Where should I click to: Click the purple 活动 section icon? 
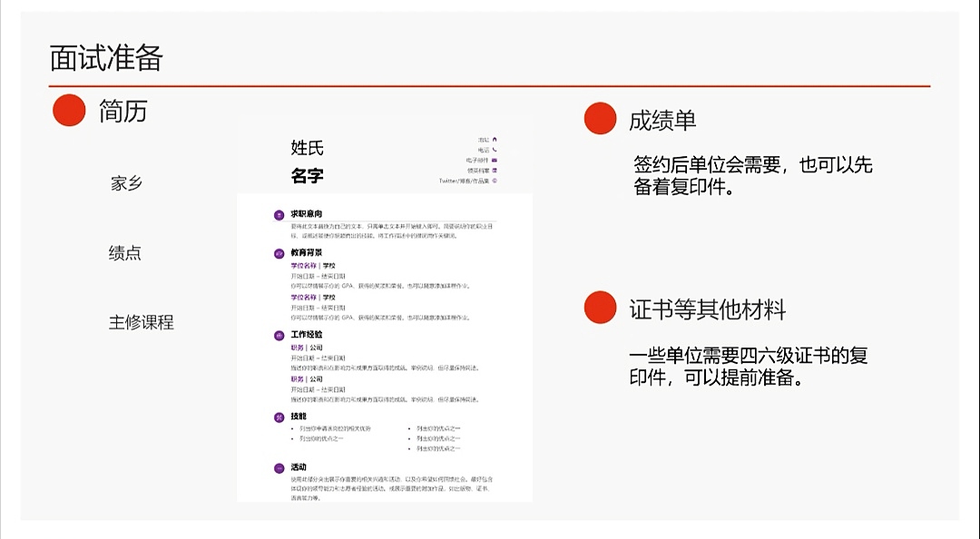[x=279, y=468]
